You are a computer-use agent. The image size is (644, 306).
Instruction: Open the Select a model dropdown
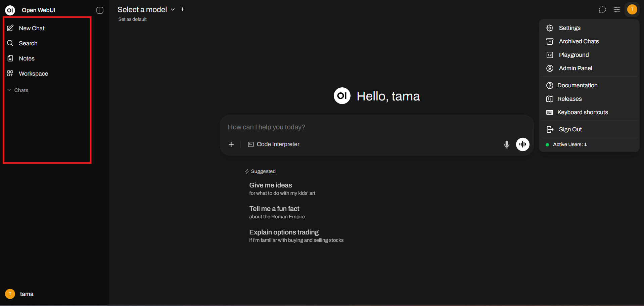point(146,9)
